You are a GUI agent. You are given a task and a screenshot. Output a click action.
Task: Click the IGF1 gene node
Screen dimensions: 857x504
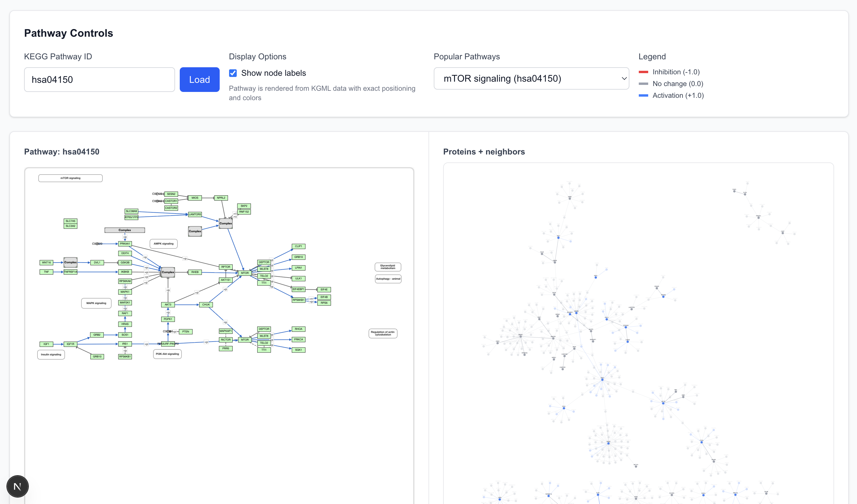click(x=46, y=344)
